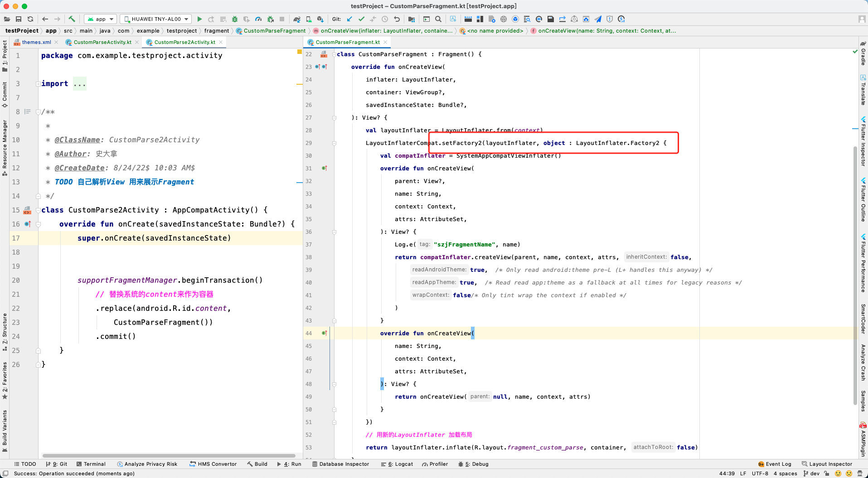Open the HUAWEI TNY-AL00 device dropdown
This screenshot has width=868, height=478.
(156, 19)
